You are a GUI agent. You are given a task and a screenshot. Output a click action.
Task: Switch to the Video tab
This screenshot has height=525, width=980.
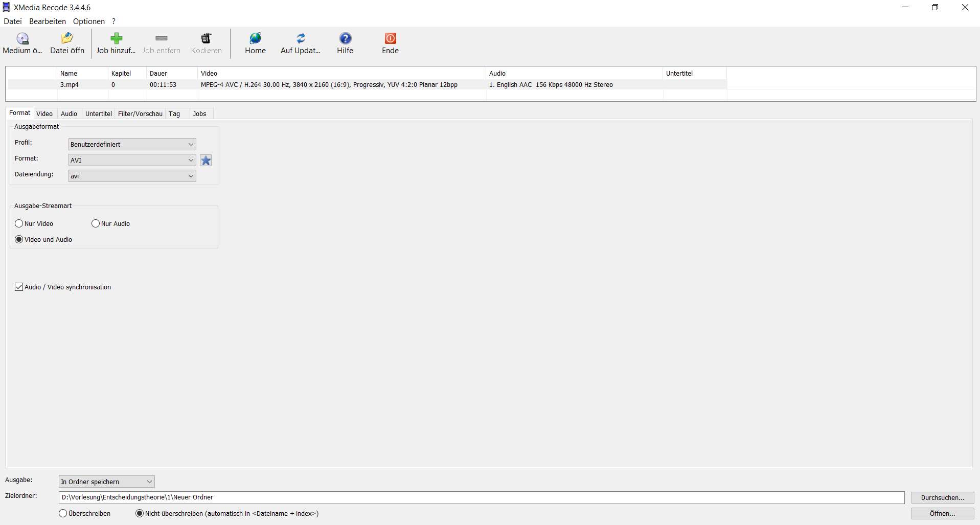44,113
